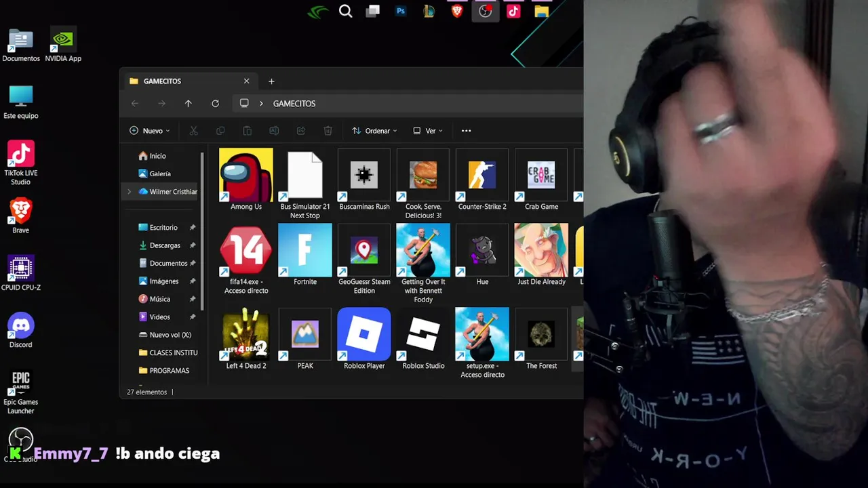Select the Roblox Player shortcut
This screenshot has width=868, height=488.
point(364,338)
